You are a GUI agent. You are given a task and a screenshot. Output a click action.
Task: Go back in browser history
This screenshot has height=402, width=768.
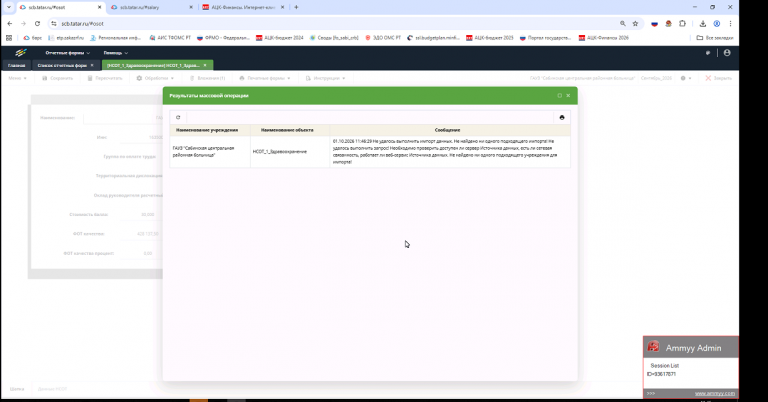10,24
